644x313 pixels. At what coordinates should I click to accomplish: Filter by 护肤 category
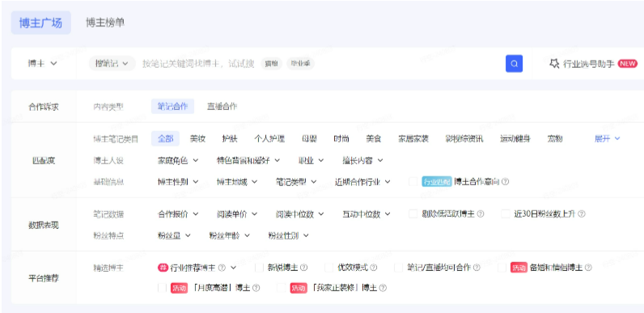point(230,139)
